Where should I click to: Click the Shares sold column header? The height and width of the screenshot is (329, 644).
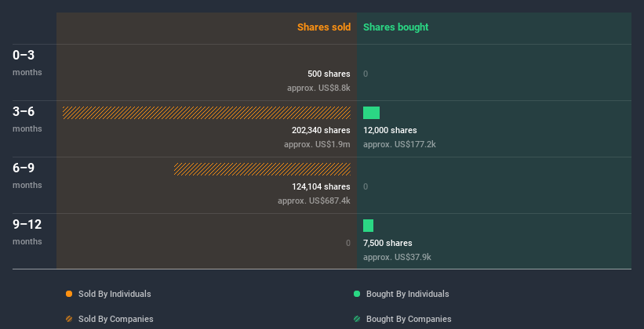324,27
